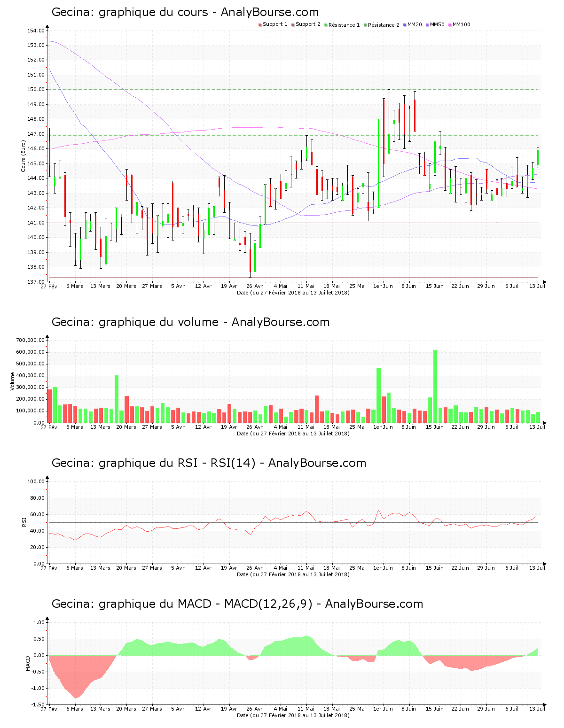Viewport: 564px width, 728px height.
Task: Click the Support 1 legend color swatch
Action: click(260, 24)
